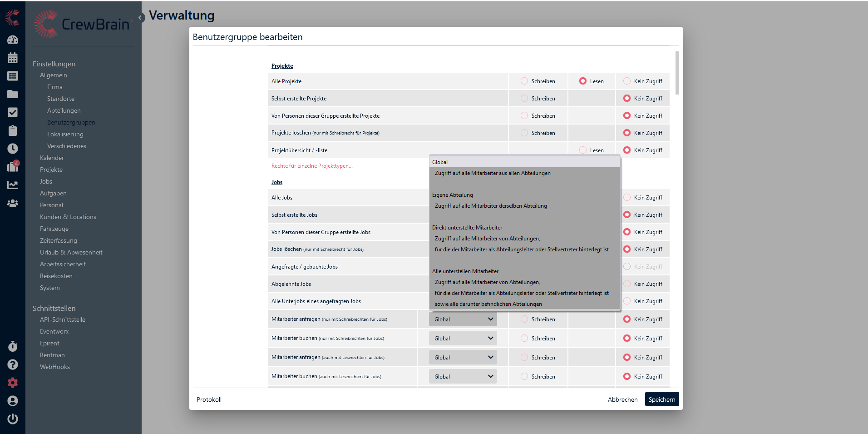
Task: Open the chart statistics icon
Action: point(13,185)
